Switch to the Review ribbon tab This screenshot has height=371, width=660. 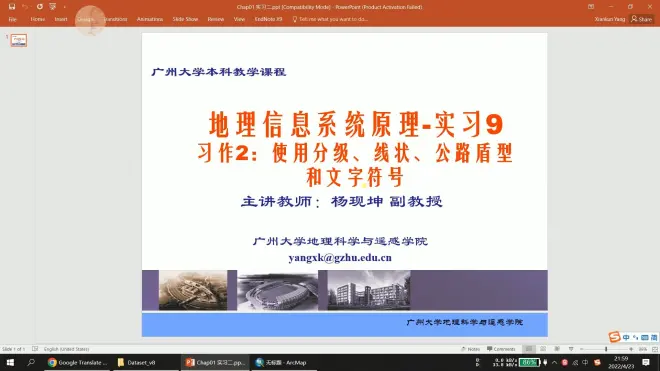(x=216, y=19)
